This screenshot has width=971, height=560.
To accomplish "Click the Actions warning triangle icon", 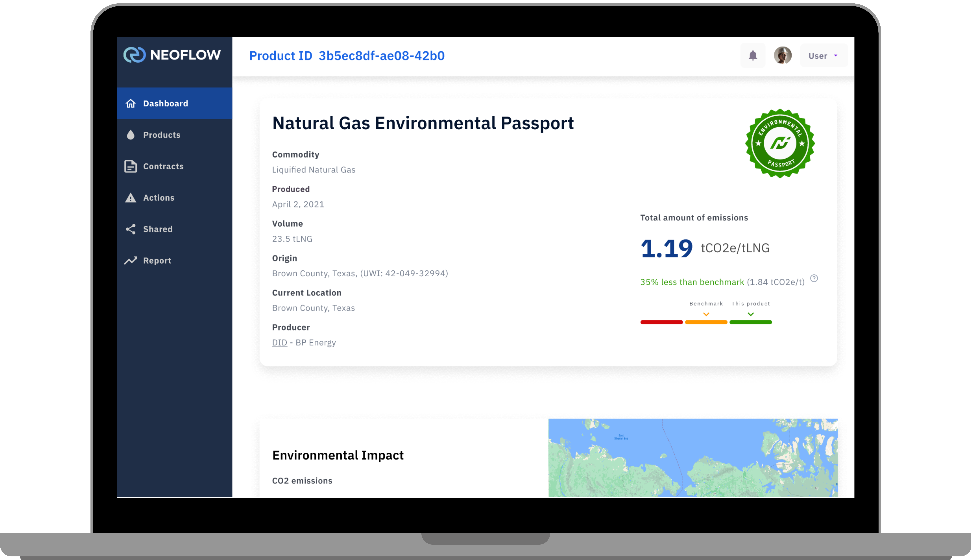I will (131, 197).
